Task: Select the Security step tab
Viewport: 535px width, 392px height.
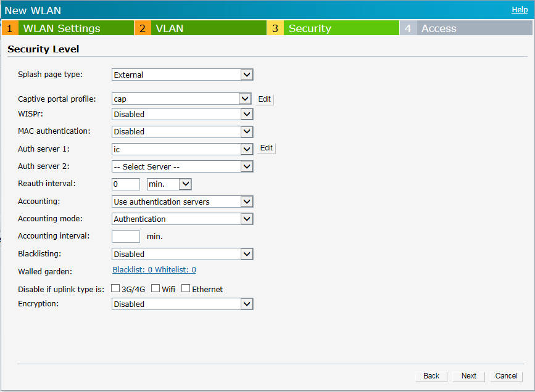Action: (333, 28)
